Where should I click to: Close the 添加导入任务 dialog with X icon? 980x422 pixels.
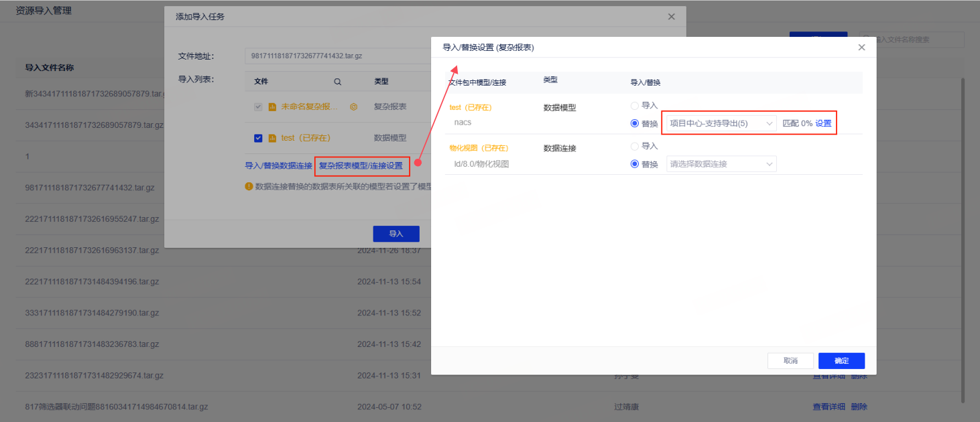click(672, 17)
